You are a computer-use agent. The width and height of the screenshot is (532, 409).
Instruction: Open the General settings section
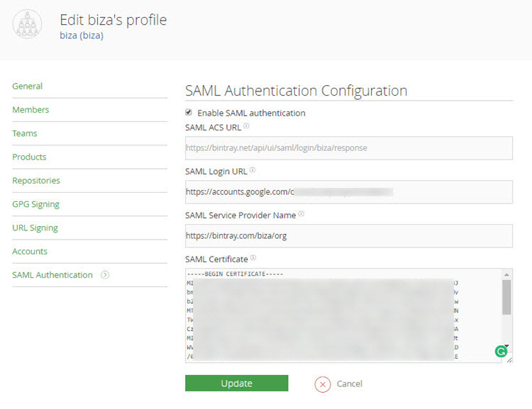[x=27, y=86]
